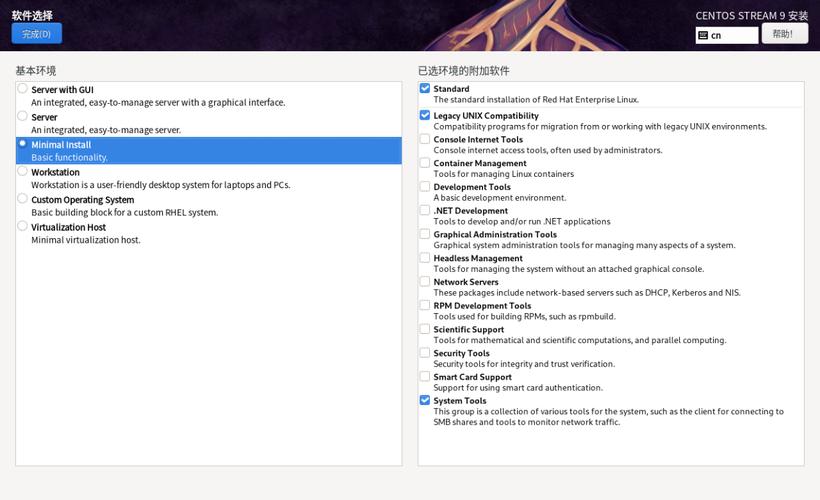The height and width of the screenshot is (500, 820).
Task: Select the Server base environment
Action: click(23, 117)
